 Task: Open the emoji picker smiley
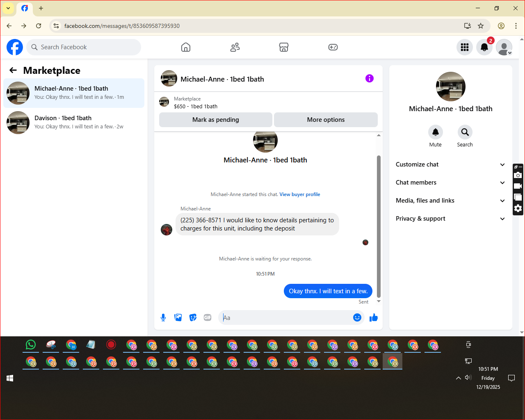357,317
